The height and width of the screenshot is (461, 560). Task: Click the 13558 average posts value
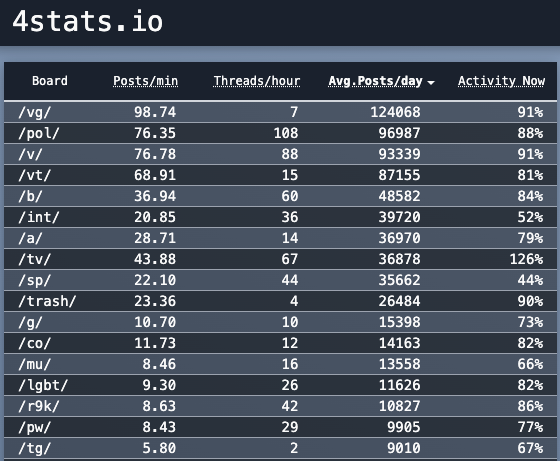pos(400,364)
